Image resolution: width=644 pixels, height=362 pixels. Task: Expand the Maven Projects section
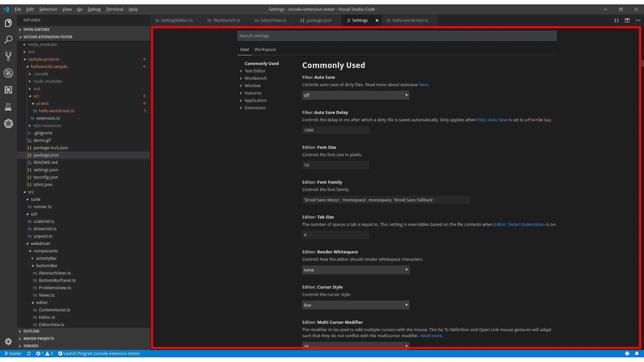(84, 339)
